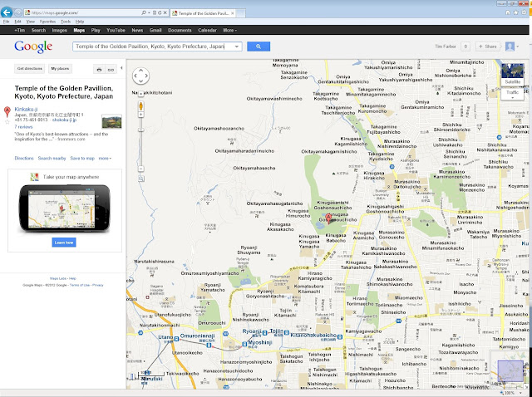Image resolution: width=532 pixels, height=397 pixels.
Task: Click the orange Street View pegman
Action: 140,106
